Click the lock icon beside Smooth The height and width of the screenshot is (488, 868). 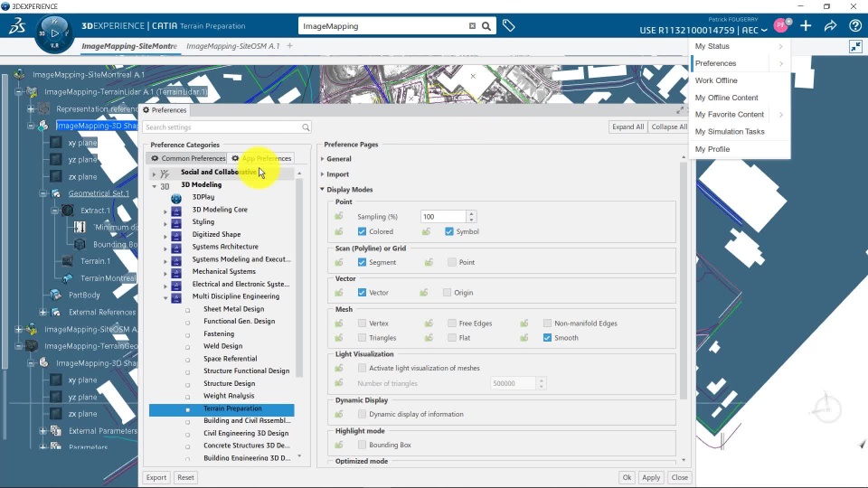point(524,337)
